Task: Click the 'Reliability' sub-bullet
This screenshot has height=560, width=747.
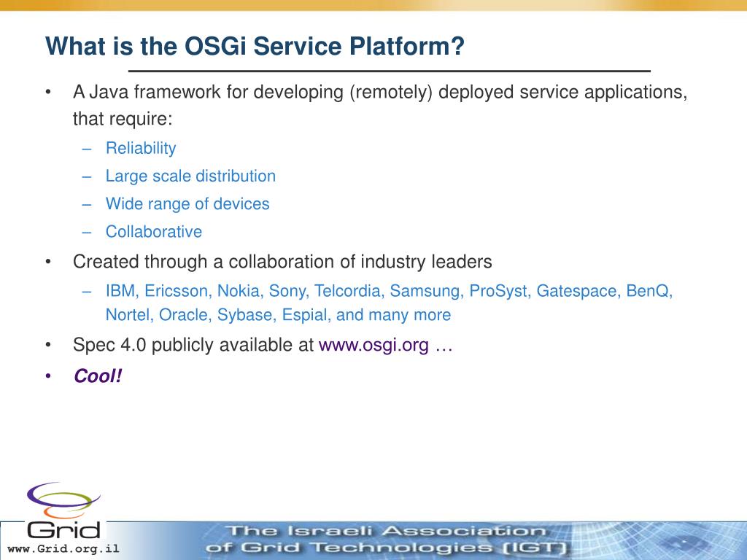Action: [141, 148]
